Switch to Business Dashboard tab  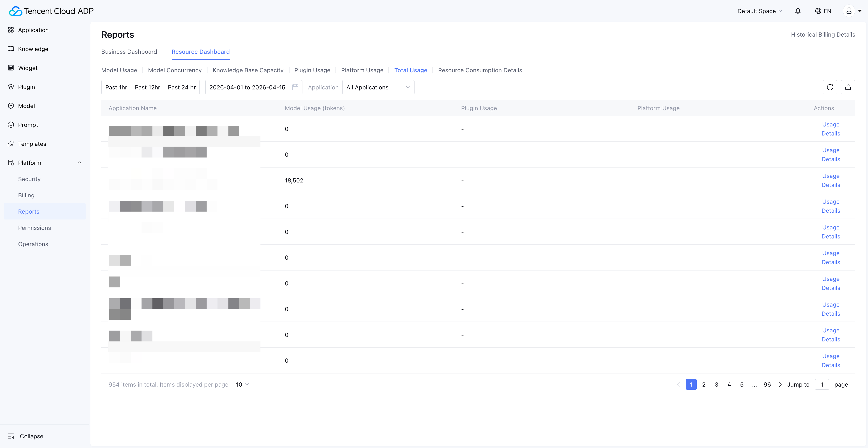129,51
